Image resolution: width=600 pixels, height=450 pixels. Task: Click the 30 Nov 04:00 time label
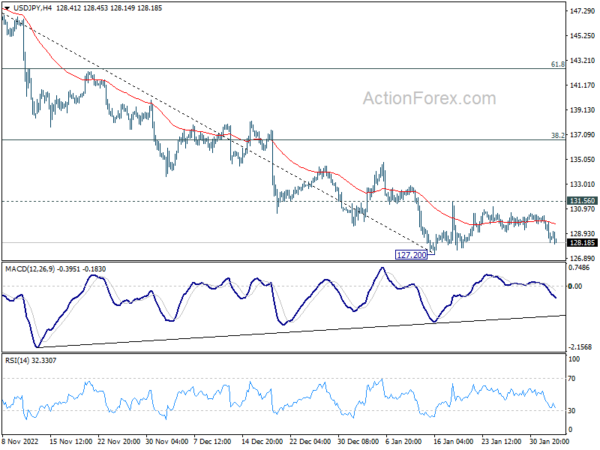click(167, 441)
